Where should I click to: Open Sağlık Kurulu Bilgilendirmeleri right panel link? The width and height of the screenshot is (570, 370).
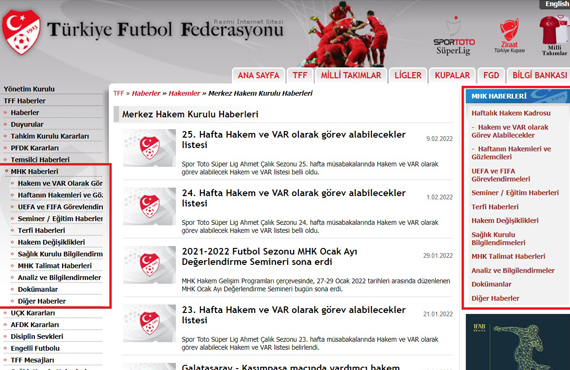click(498, 238)
